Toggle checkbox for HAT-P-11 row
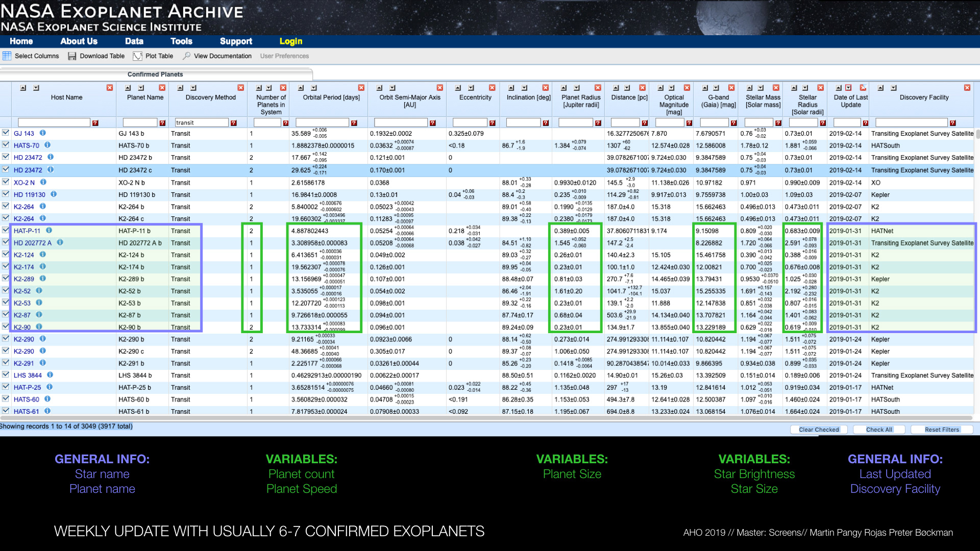Image resolution: width=980 pixels, height=551 pixels. (x=6, y=230)
